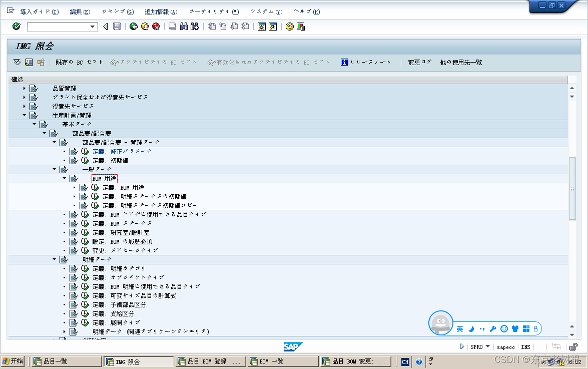Toggle the INS insert mode indicator

pos(525,346)
